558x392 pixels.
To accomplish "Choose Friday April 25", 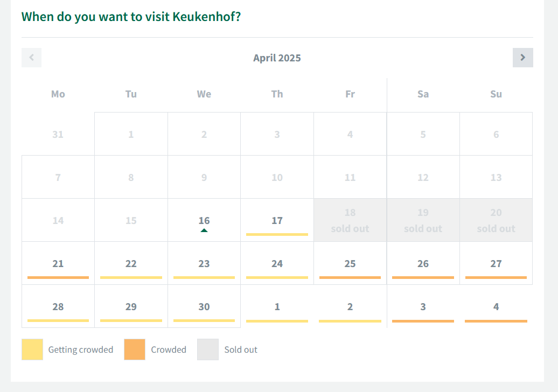I will coord(350,263).
